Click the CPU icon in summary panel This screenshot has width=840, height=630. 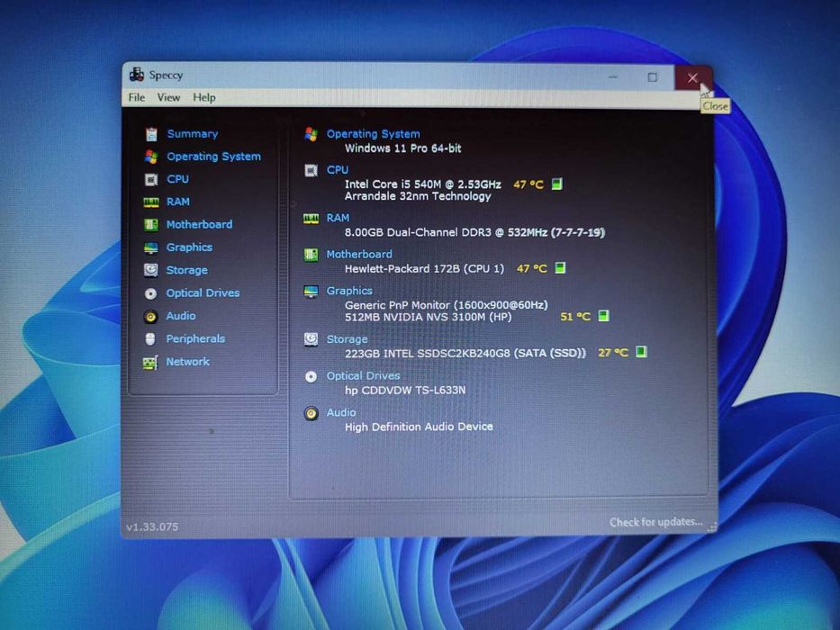point(312,170)
